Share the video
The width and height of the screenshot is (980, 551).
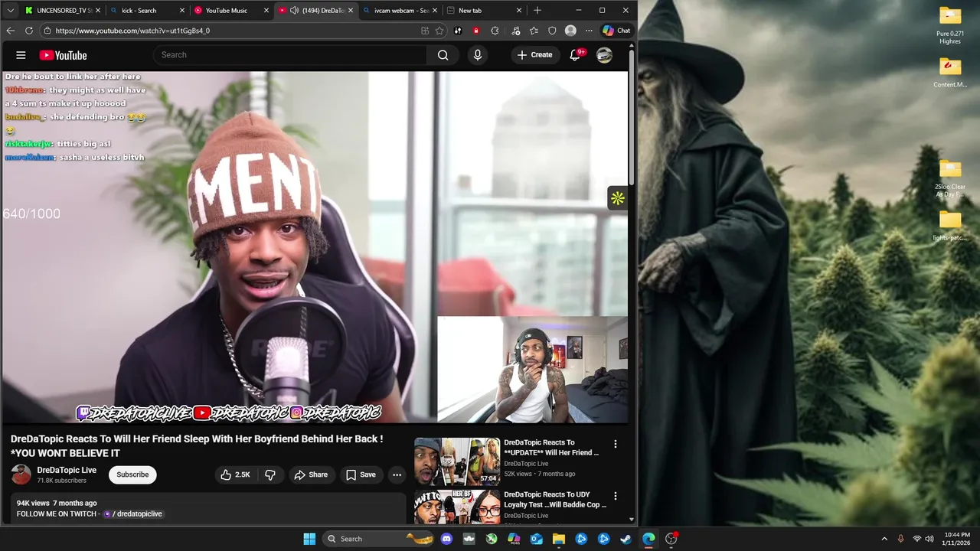tap(311, 474)
